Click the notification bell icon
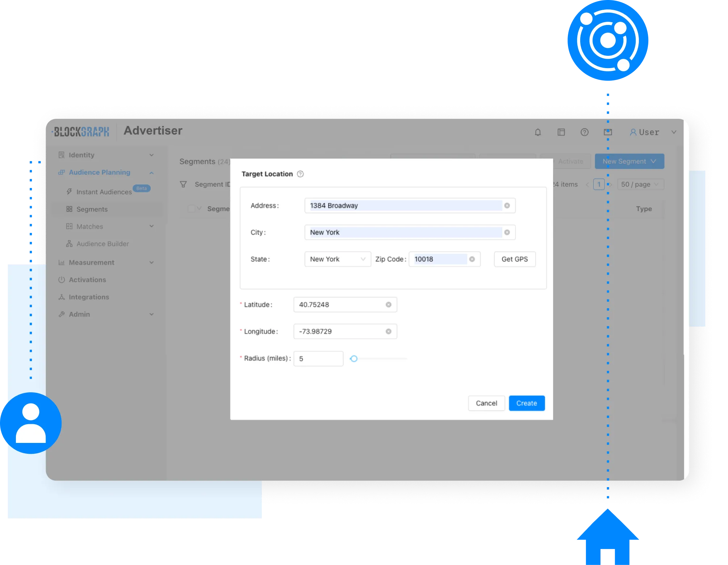The image size is (728, 565). [538, 132]
